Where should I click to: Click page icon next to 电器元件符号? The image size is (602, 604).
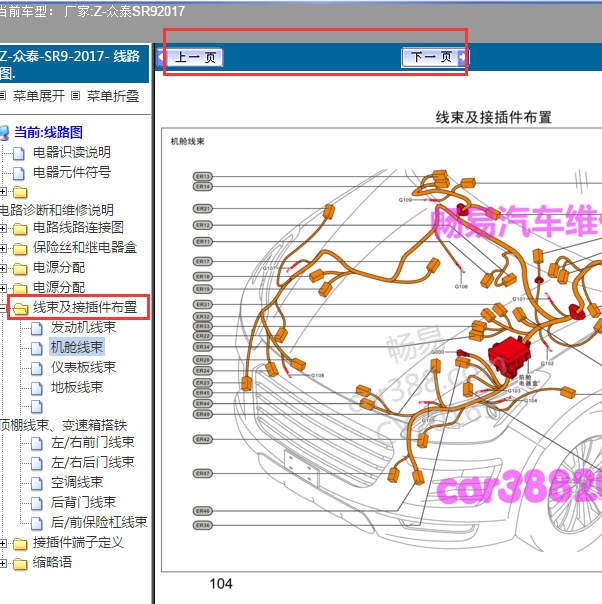[18, 173]
